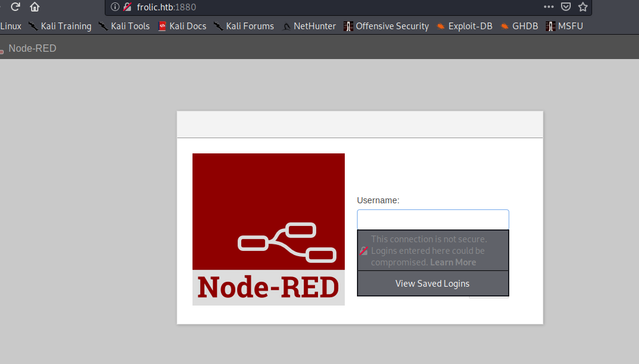This screenshot has height=364, width=639.
Task: Select View Saved Logins option
Action: pyautogui.click(x=432, y=284)
